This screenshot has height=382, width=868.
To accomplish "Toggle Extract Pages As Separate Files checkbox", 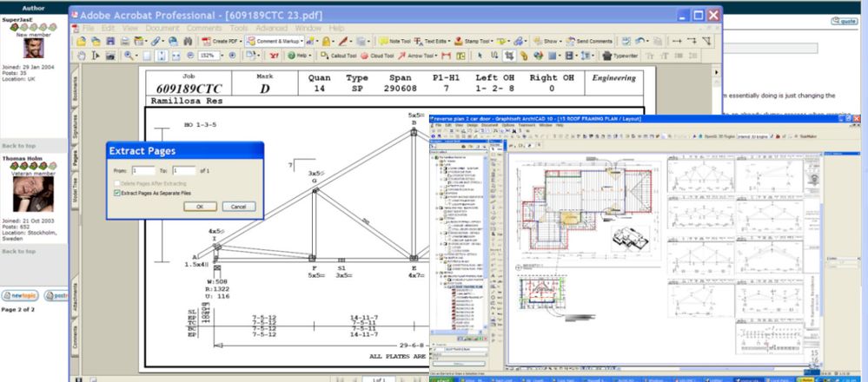I will pyautogui.click(x=116, y=193).
